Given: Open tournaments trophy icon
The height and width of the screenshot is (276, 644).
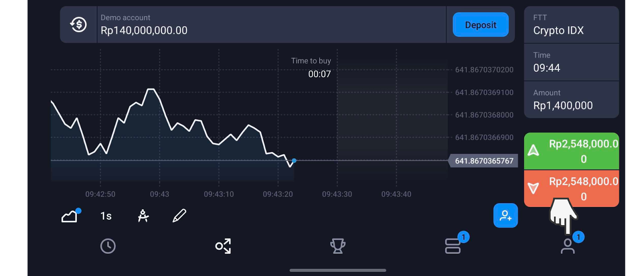Looking at the screenshot, I should point(338,246).
